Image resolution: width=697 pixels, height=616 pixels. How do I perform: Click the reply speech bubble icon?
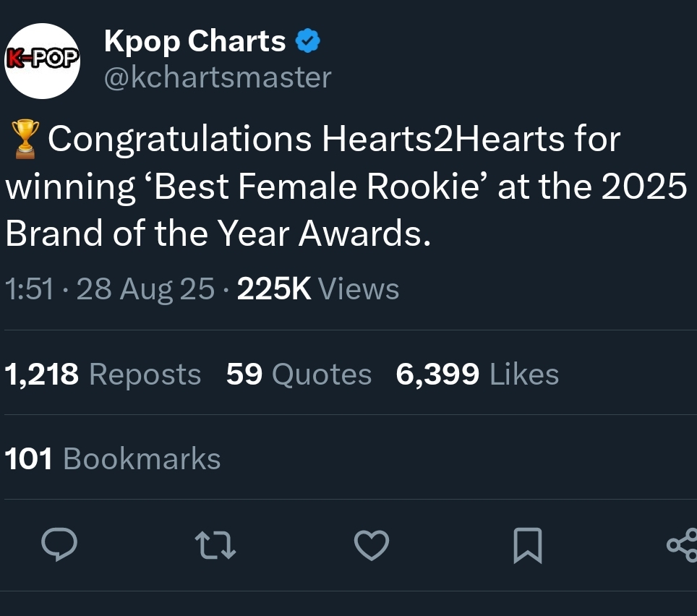click(59, 545)
